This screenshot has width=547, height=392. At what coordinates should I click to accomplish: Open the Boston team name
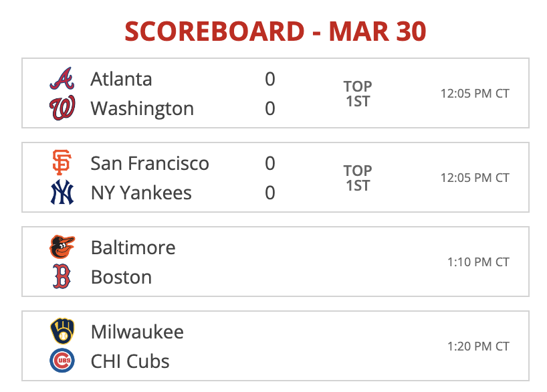122,277
